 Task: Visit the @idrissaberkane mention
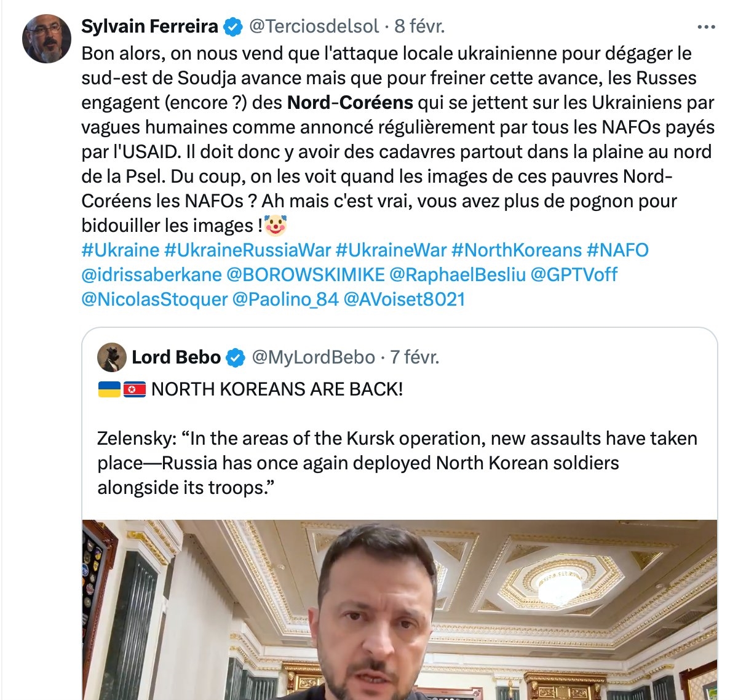(x=151, y=275)
